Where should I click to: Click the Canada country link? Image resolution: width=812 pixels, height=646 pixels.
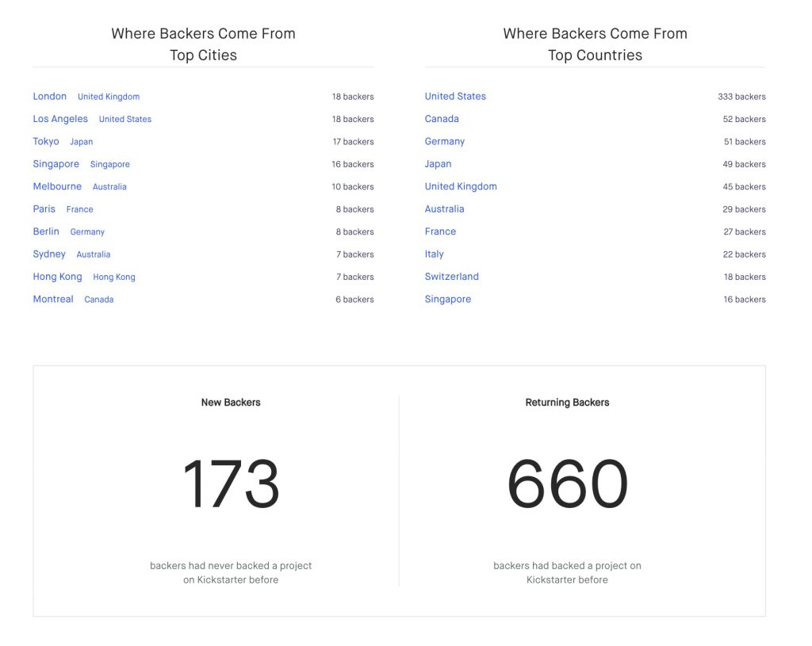pyautogui.click(x=442, y=119)
